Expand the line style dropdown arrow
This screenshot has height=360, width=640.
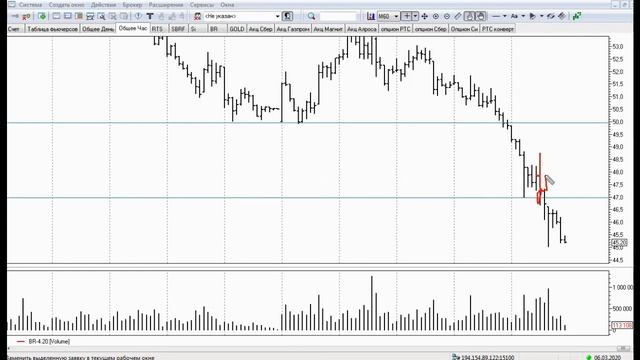pos(504,16)
